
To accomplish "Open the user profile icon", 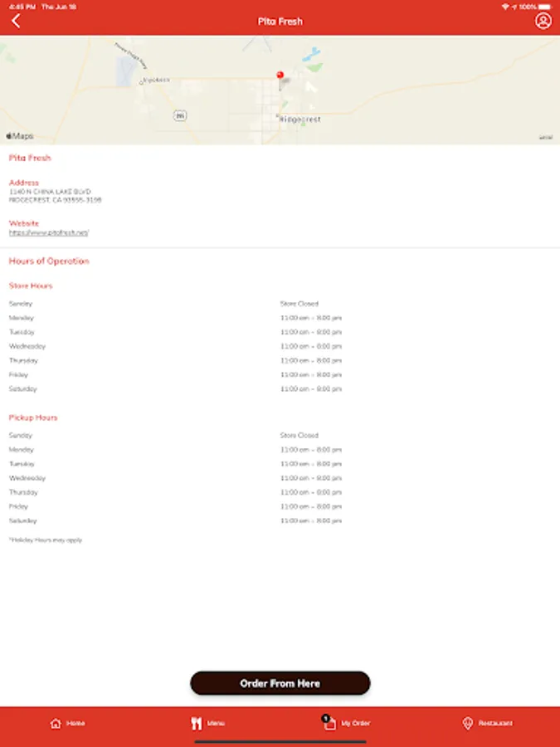I will tap(543, 21).
